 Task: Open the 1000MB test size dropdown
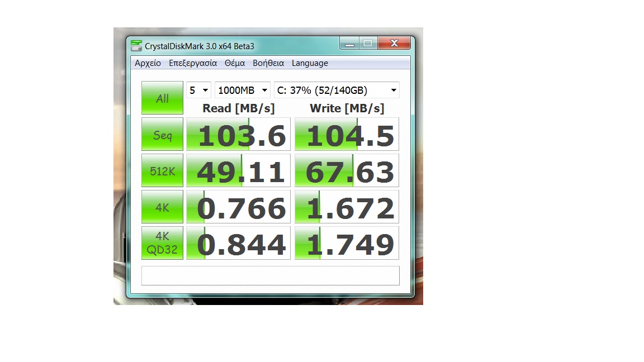(242, 90)
